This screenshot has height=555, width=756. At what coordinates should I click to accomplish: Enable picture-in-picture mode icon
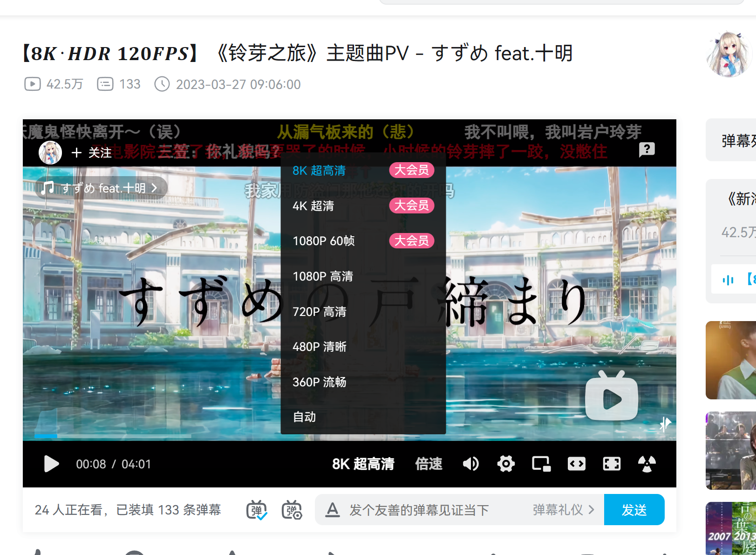[541, 464]
